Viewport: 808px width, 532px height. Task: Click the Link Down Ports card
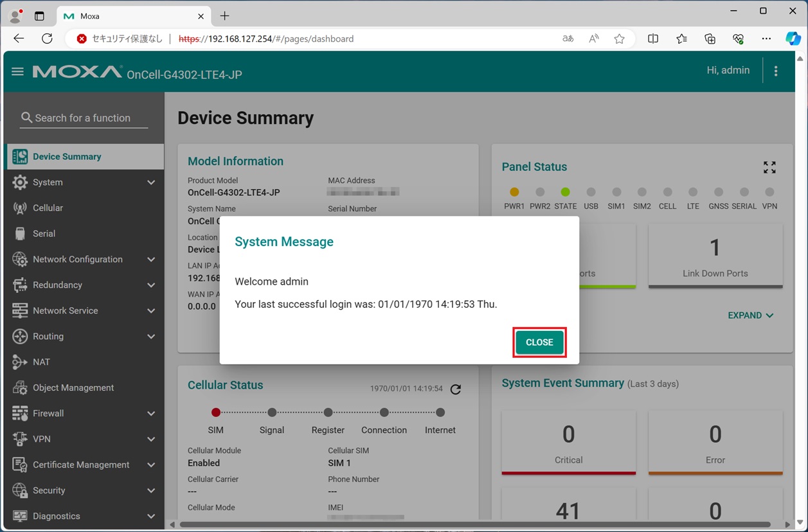point(715,255)
